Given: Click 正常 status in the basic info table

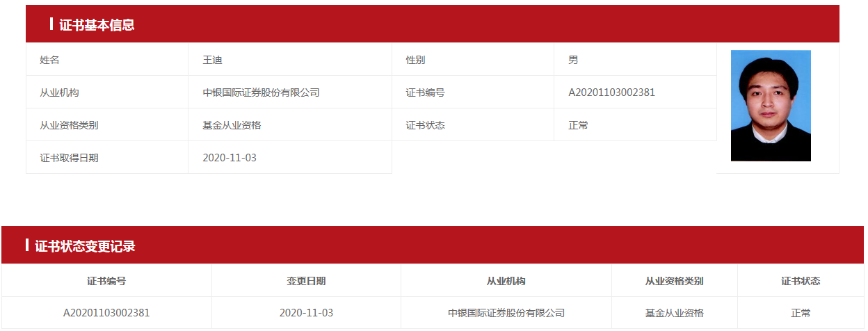Looking at the screenshot, I should point(578,125).
